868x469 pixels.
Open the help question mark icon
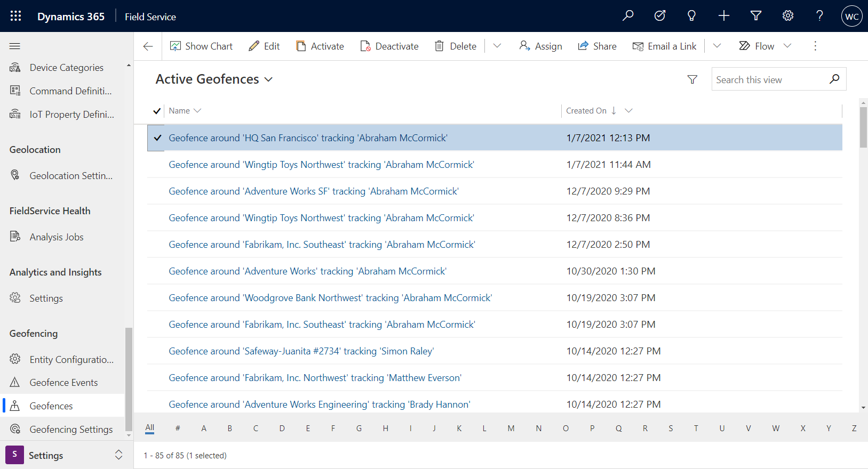point(819,16)
